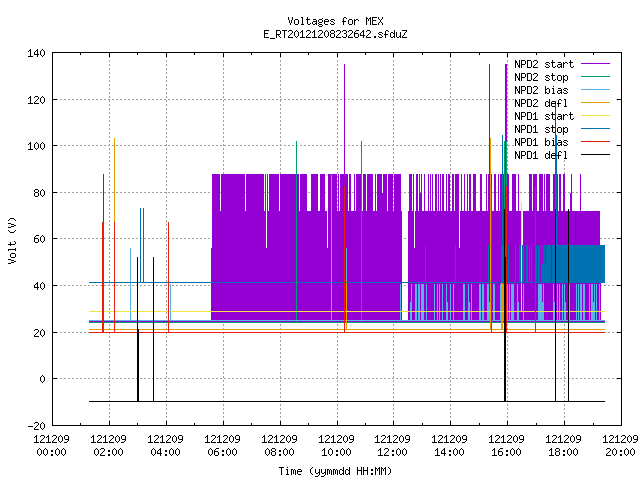Click the 140 y-axis tick label

pos(36,53)
